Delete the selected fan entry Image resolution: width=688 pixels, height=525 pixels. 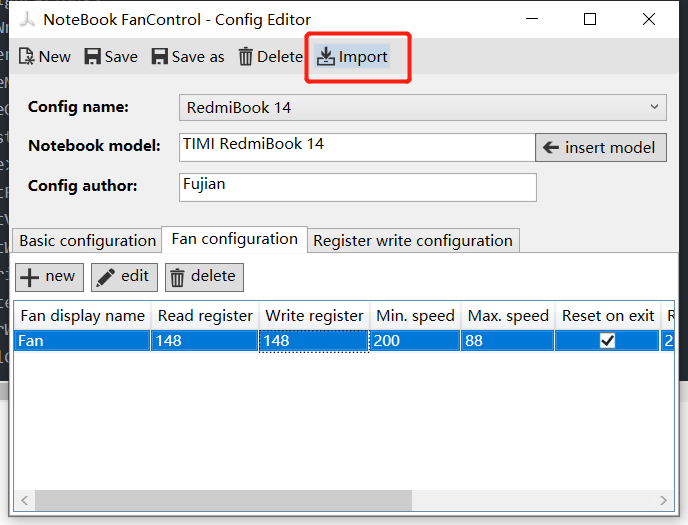tap(204, 277)
